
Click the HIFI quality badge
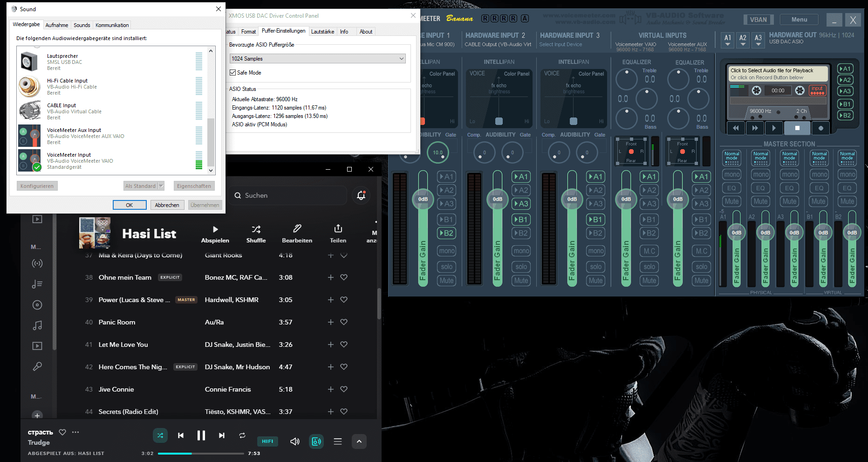coord(268,441)
